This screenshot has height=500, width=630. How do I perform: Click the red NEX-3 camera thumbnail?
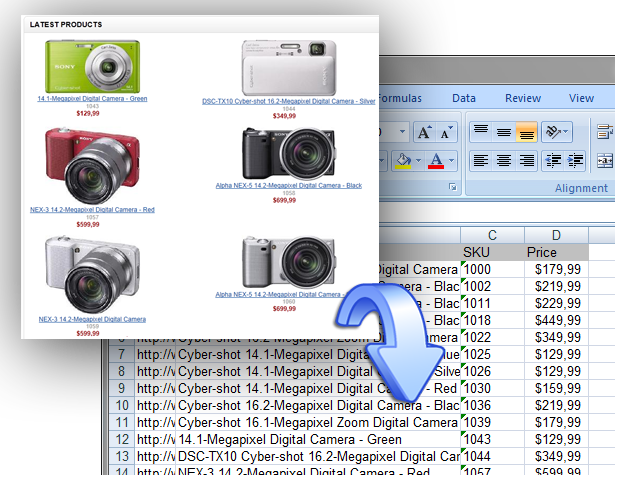point(92,166)
